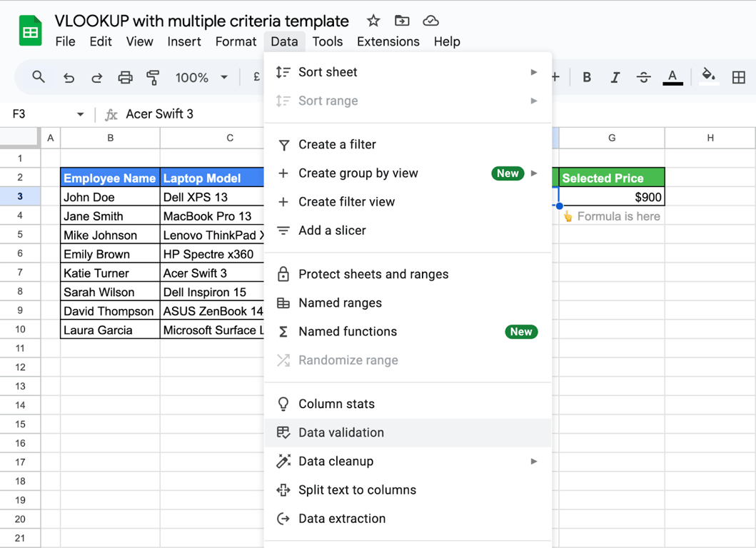This screenshot has height=548, width=756.
Task: Expand the Data cleanup submenu arrow
Action: point(534,461)
